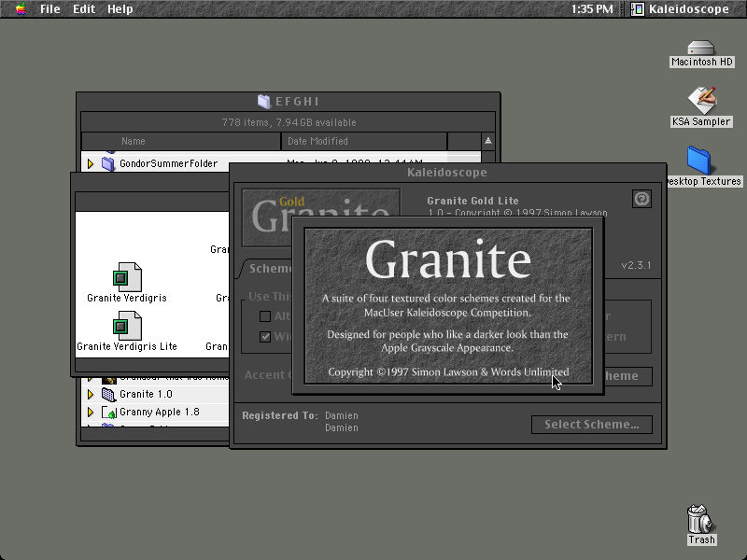Click the Granny Apple 1.8 item icon
This screenshot has height=560, width=747.
[108, 412]
